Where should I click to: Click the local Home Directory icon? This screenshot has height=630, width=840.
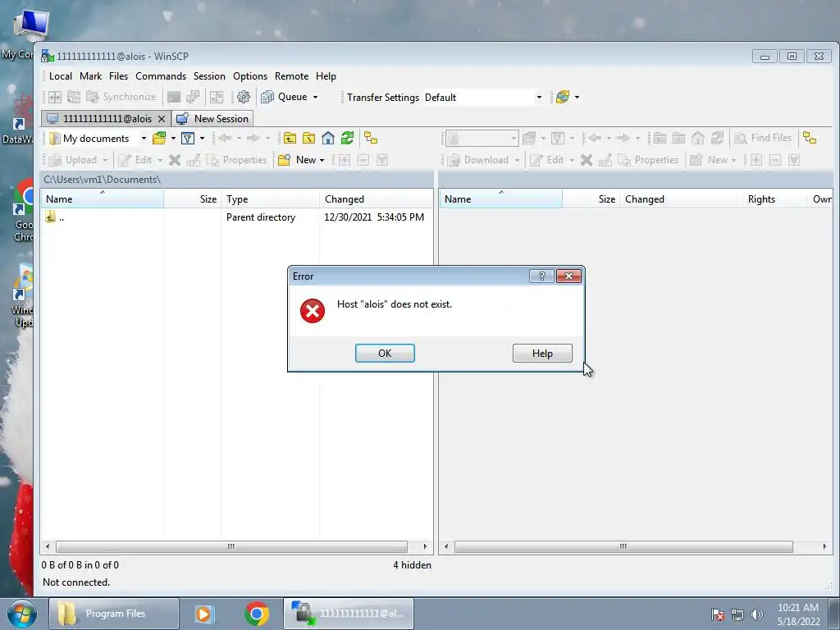(328, 138)
